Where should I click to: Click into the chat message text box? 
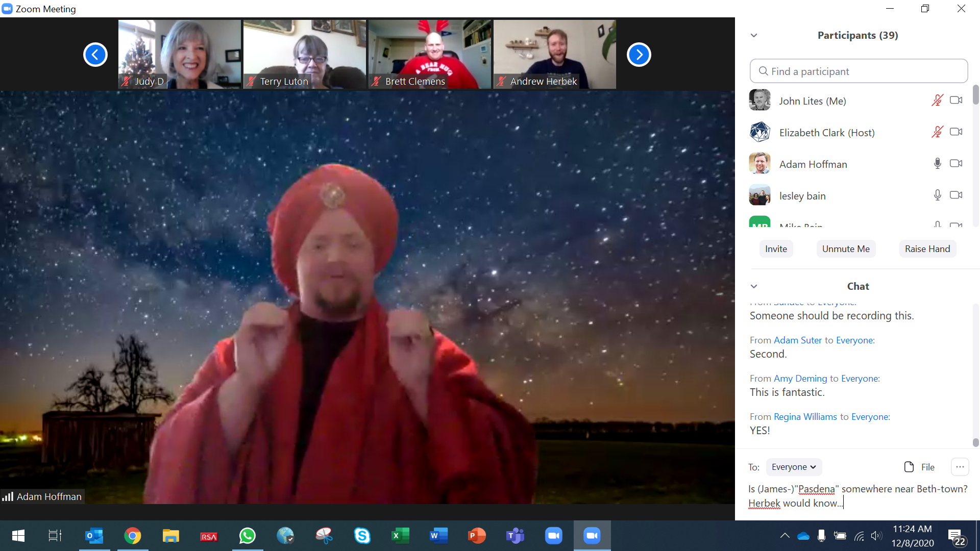coord(859,496)
